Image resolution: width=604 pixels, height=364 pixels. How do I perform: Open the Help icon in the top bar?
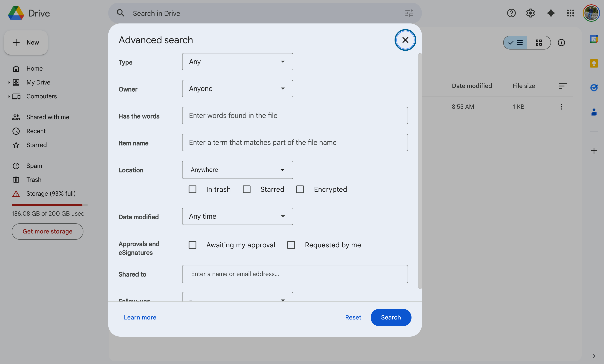[x=511, y=13]
